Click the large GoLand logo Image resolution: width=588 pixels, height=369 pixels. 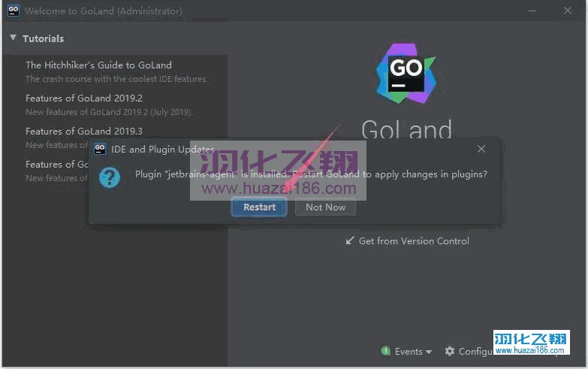tap(406, 73)
